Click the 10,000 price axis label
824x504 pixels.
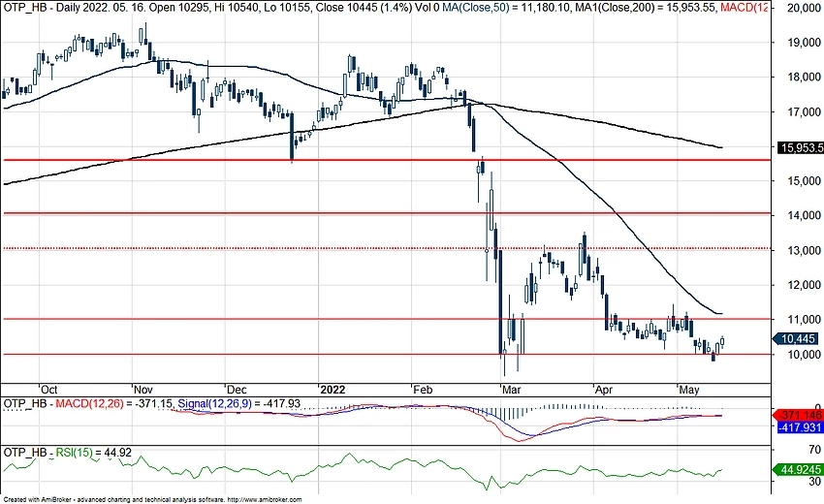[805, 355]
